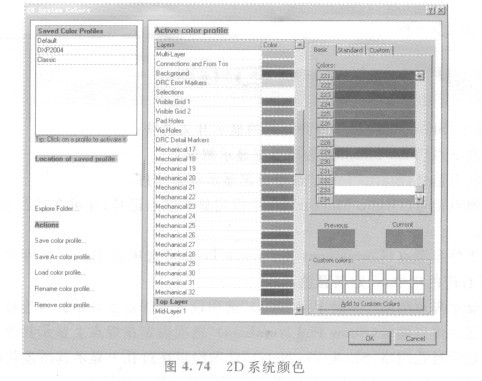
Task: Click the Load color profile link
Action: [x=59, y=273]
